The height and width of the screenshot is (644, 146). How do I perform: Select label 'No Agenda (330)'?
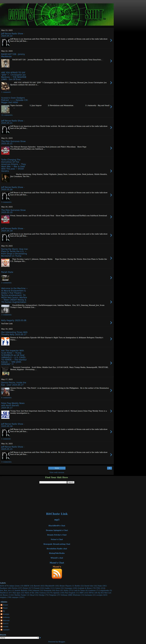coord(57,593)
